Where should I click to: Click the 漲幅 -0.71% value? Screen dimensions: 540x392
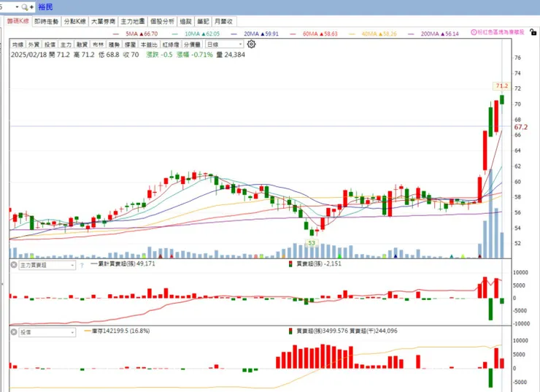click(x=195, y=55)
